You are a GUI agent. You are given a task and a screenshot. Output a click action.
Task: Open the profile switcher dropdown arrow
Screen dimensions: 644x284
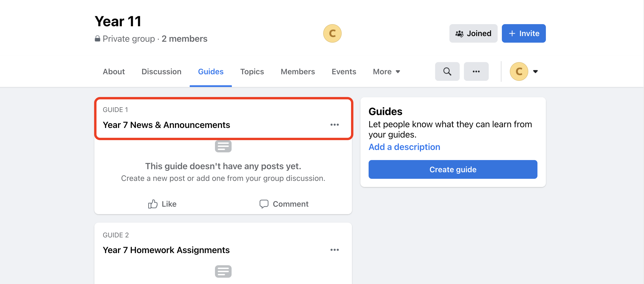[535, 71]
